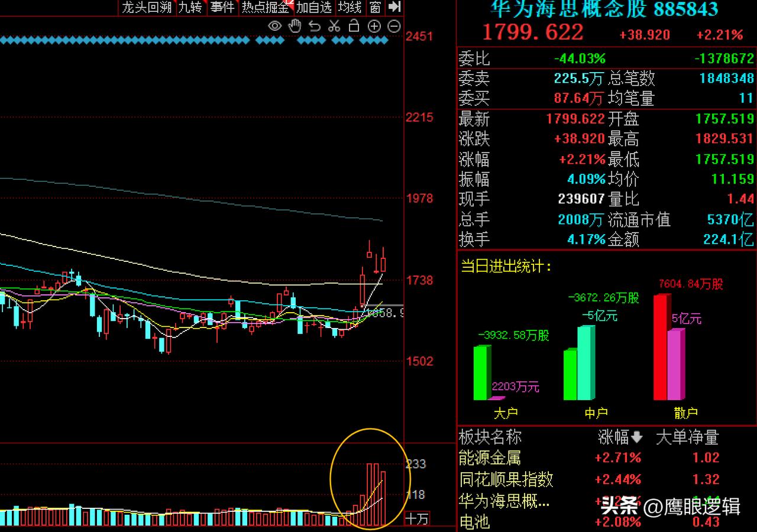This screenshot has width=757, height=532.
Task: Zoom in with the plus icon
Action: [374, 26]
